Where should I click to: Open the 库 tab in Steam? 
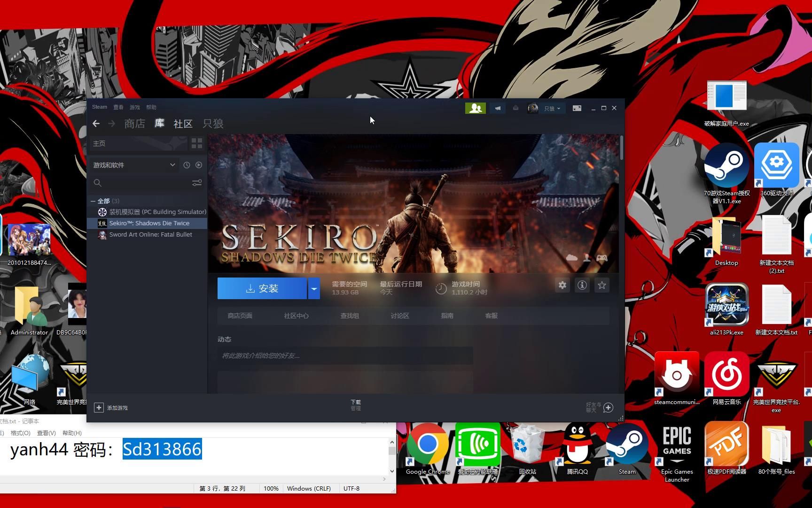pos(160,123)
